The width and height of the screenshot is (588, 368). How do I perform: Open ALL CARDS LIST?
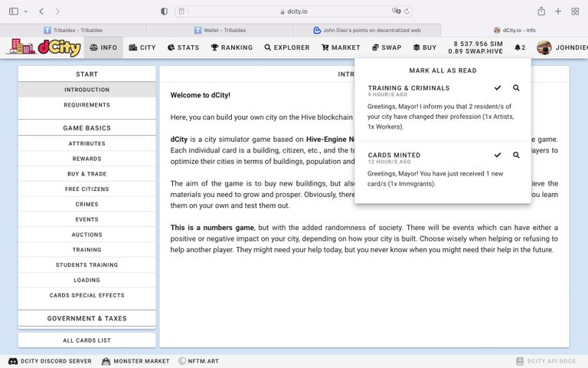pos(87,340)
